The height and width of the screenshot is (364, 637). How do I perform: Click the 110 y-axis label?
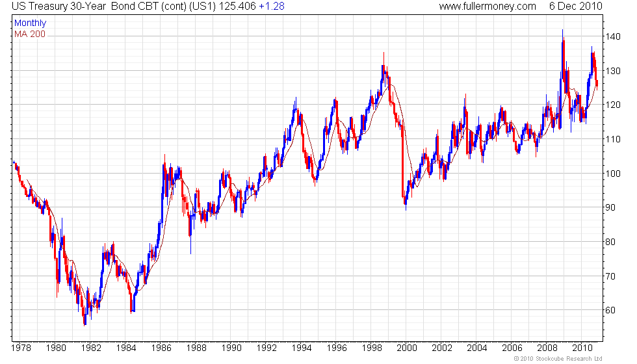(612, 139)
